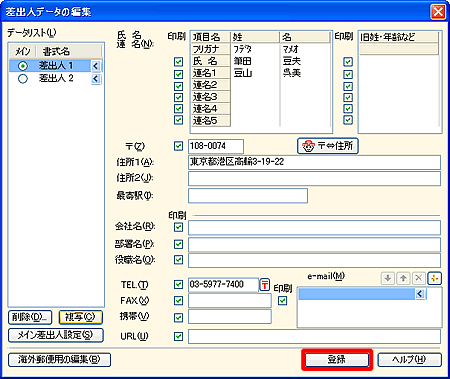Screen dimensions: 450x379
Task: Click the 部署名 department field
Action: pyautogui.click(x=314, y=245)
